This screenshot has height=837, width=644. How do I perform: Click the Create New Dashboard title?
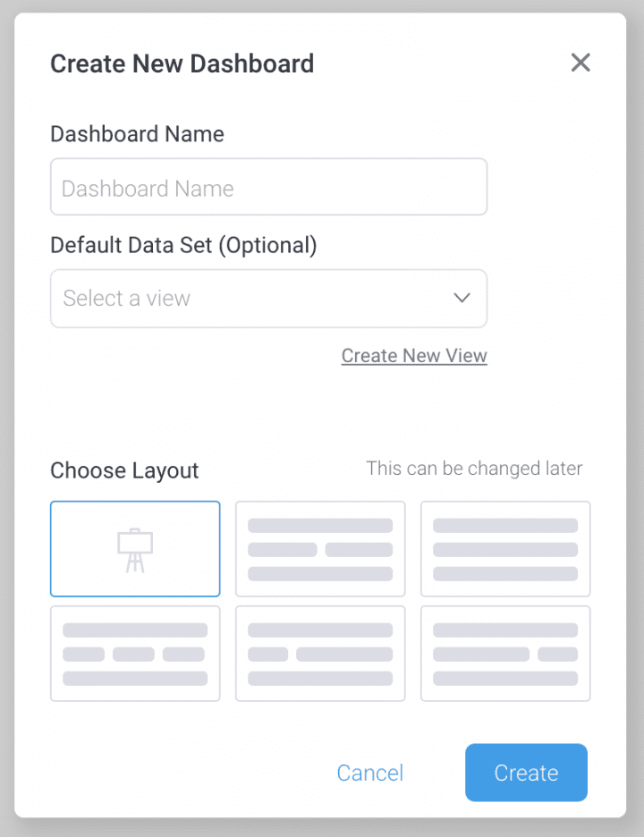click(x=182, y=63)
